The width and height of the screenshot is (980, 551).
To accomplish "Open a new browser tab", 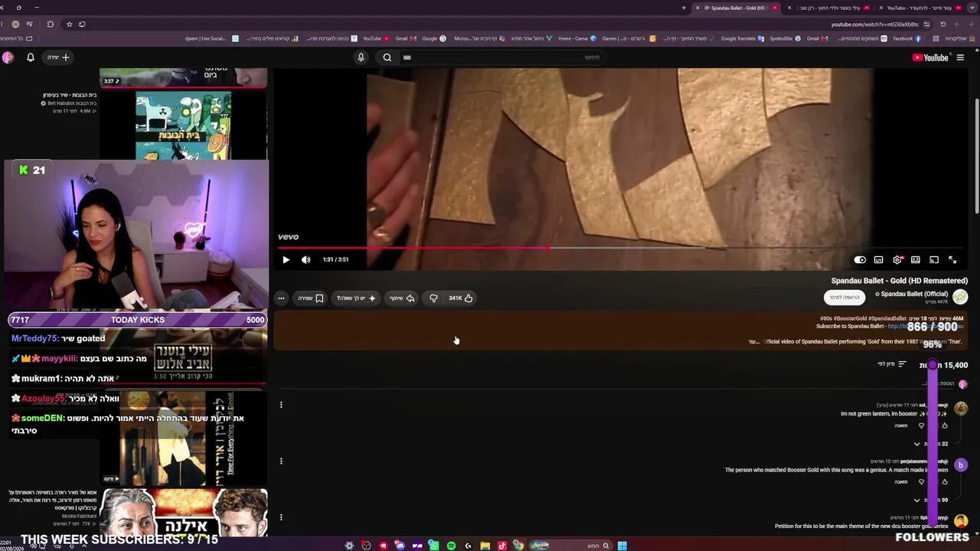I will pyautogui.click(x=684, y=8).
